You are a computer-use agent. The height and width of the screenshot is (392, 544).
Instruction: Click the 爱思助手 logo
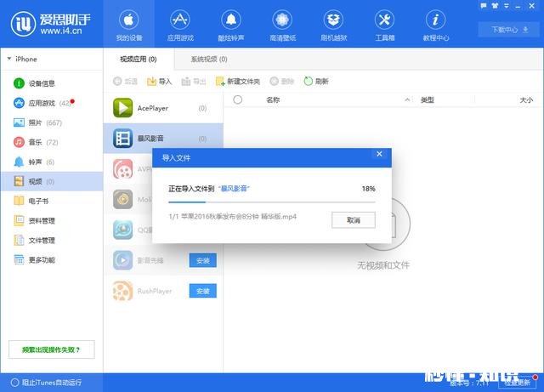(x=51, y=24)
